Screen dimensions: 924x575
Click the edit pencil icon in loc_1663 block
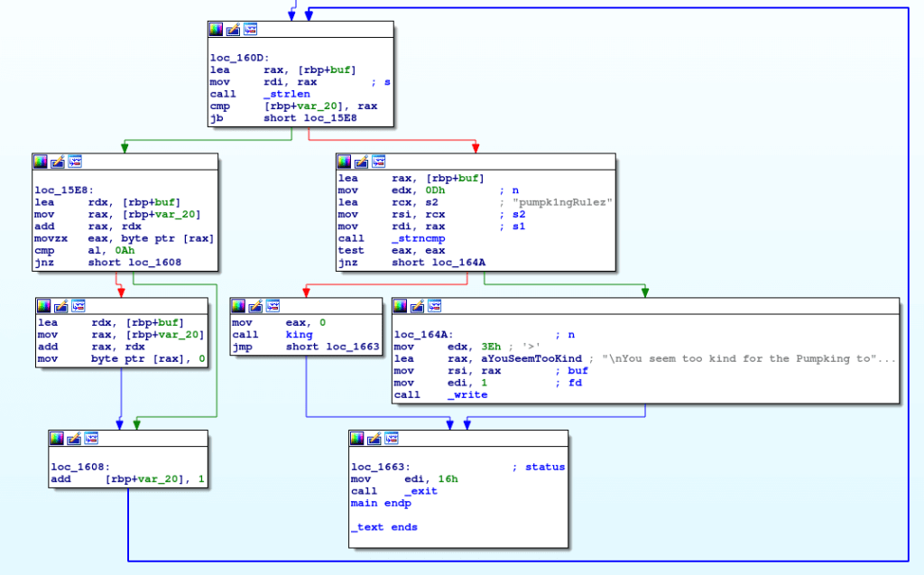[374, 438]
